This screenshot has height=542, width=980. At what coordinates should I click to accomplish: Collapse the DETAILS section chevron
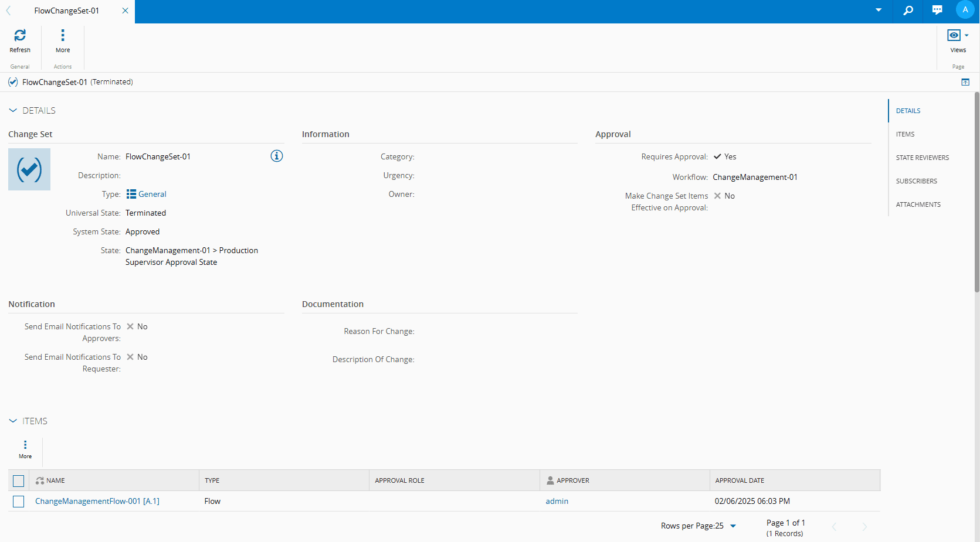(13, 110)
